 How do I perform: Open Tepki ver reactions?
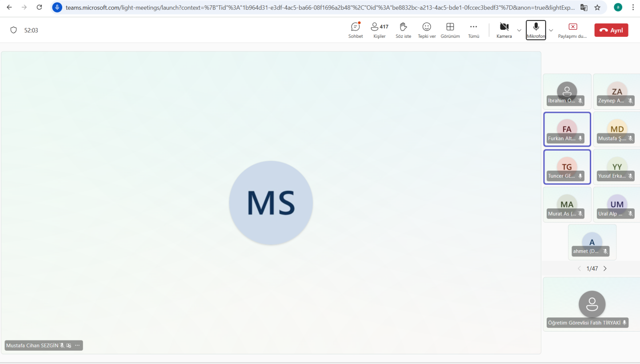[x=426, y=30]
